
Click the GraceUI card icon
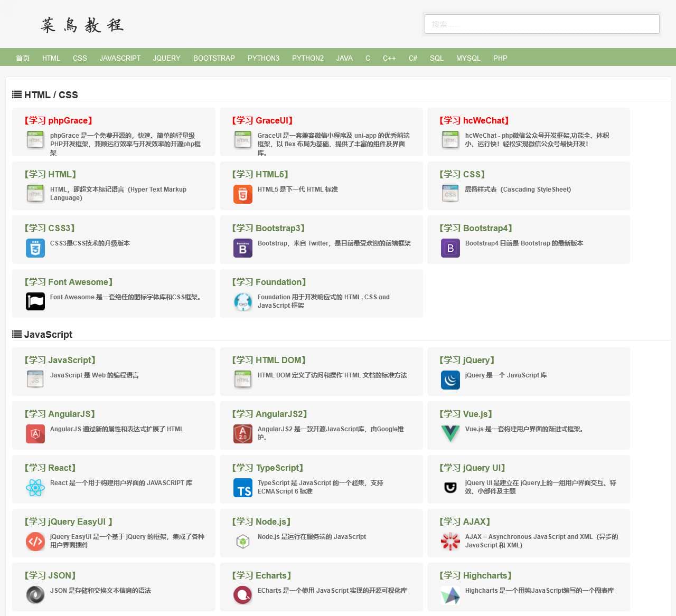click(243, 140)
